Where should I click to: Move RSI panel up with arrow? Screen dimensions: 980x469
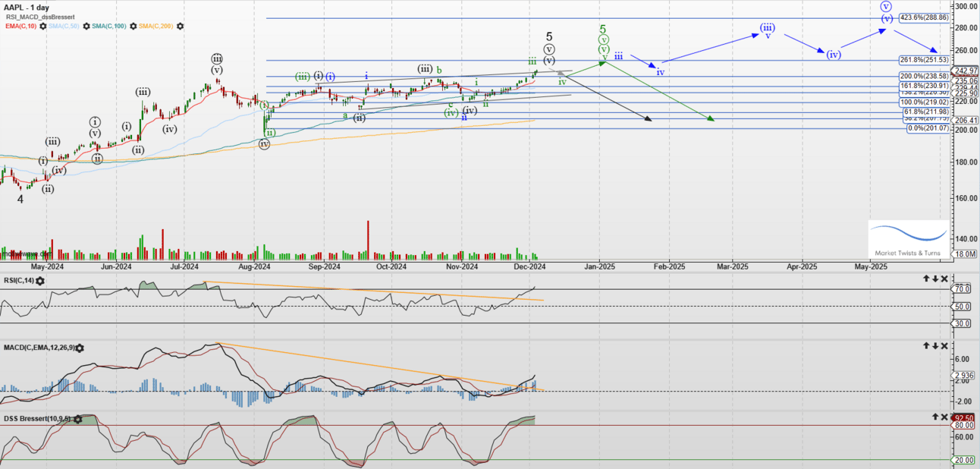[x=926, y=279]
